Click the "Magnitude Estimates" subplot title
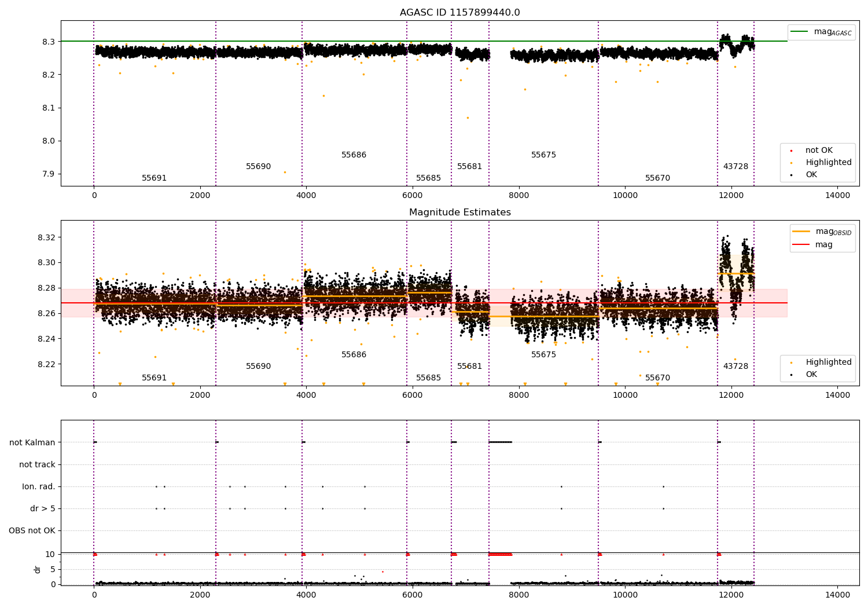This screenshot has height=608, width=868. click(x=459, y=213)
